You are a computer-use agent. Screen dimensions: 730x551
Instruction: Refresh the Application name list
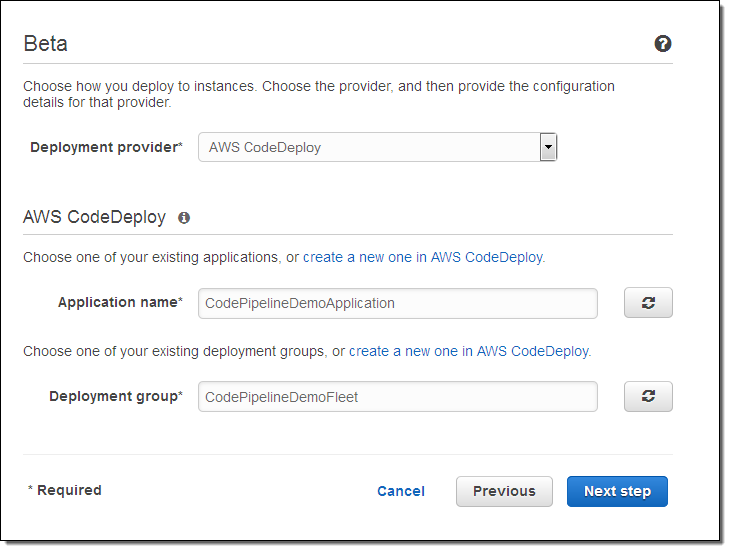click(x=648, y=303)
